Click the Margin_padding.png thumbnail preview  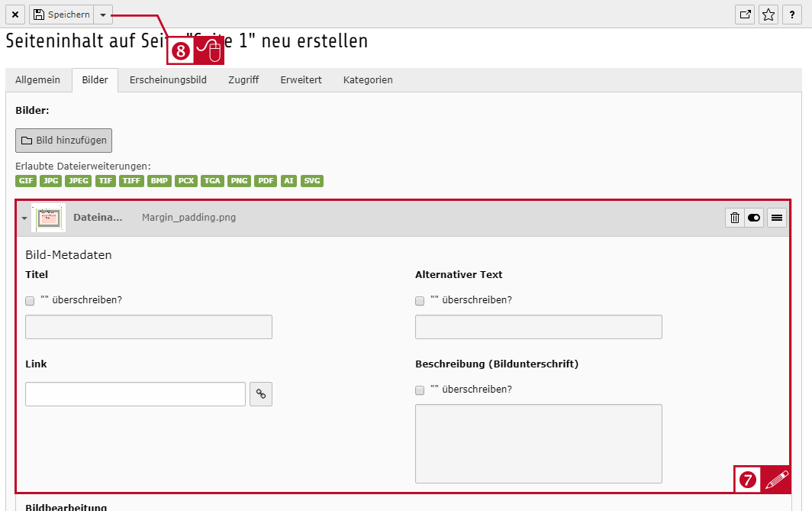[x=49, y=218]
